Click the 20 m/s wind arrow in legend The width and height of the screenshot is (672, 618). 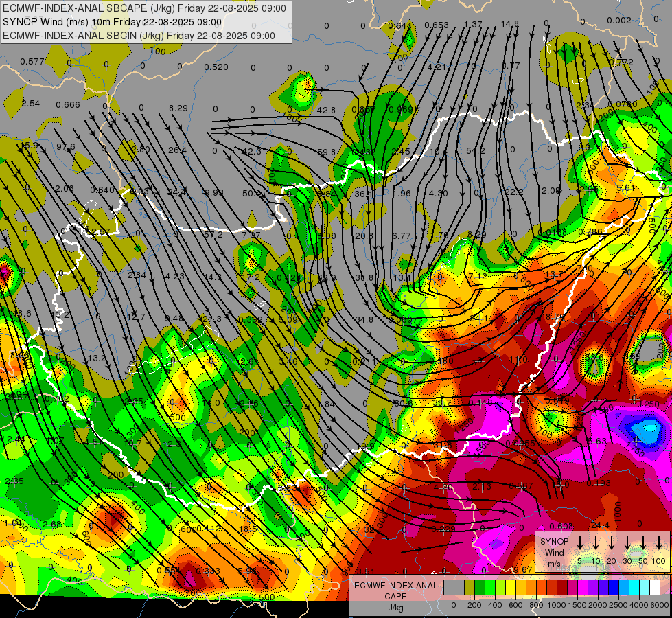[612, 544]
